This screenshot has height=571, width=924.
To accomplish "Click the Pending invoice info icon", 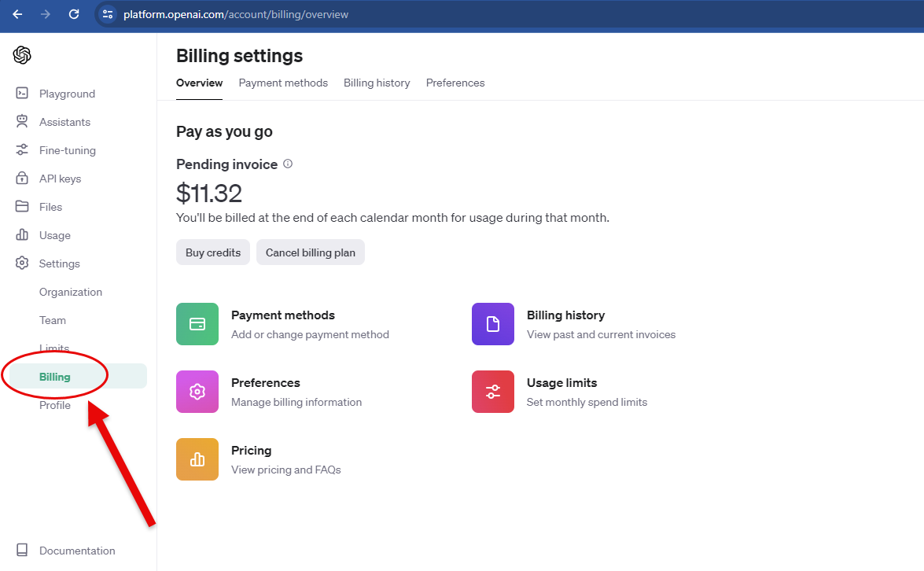I will [288, 164].
